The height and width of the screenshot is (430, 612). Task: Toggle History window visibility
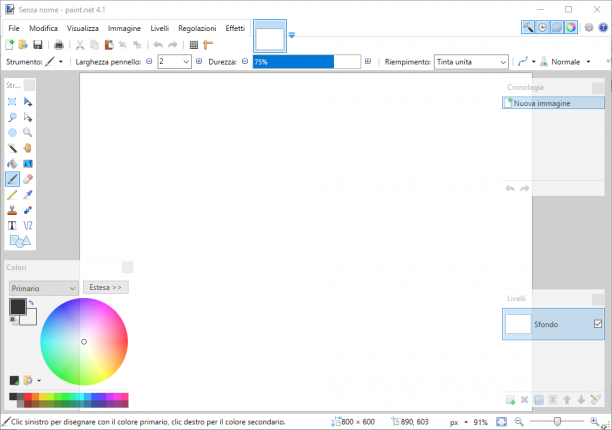542,27
